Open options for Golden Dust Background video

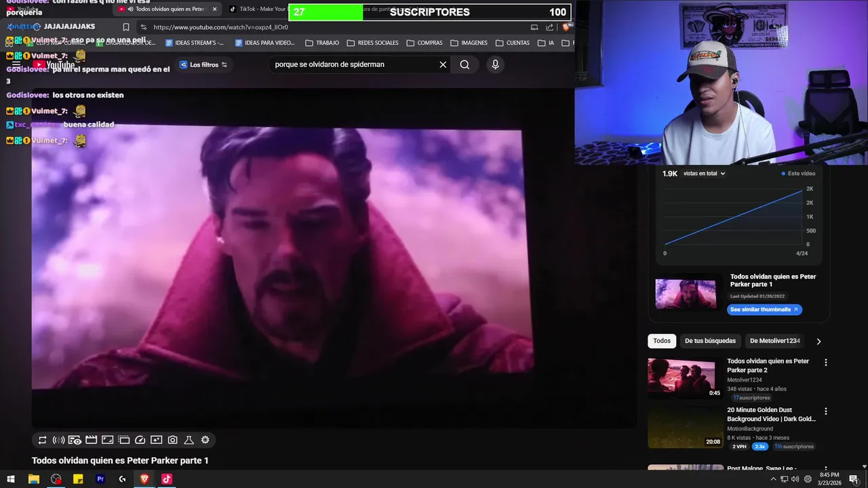coord(825,411)
